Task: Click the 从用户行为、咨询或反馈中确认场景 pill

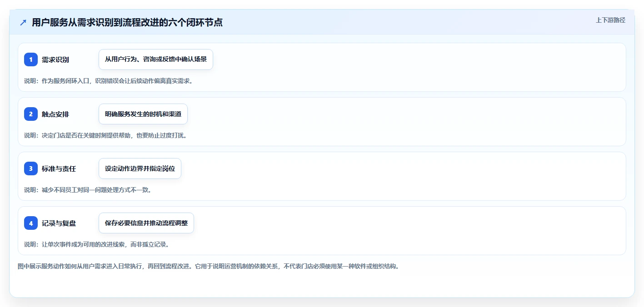Action: 156,59
